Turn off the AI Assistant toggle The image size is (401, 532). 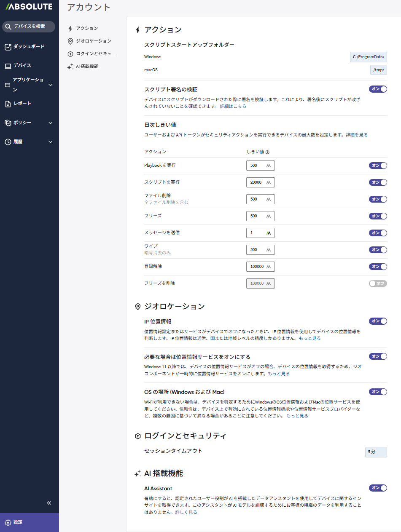coord(378,488)
